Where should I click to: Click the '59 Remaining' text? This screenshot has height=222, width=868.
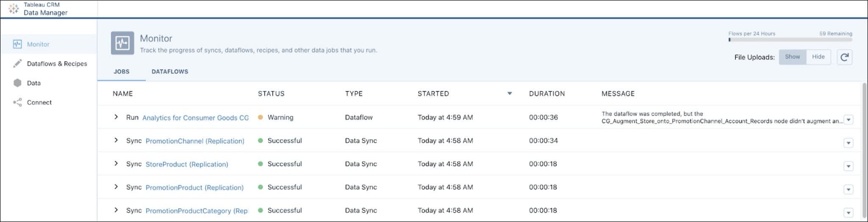(836, 34)
